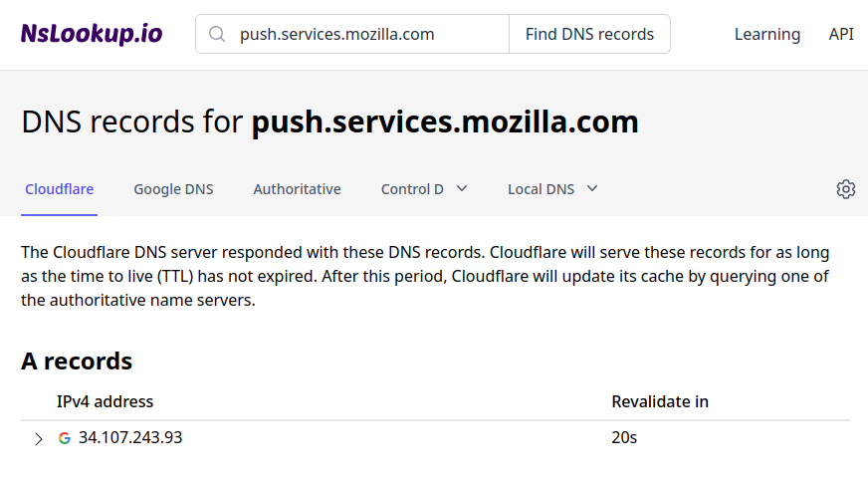
Task: Select the Local DNS tab label
Action: point(541,189)
